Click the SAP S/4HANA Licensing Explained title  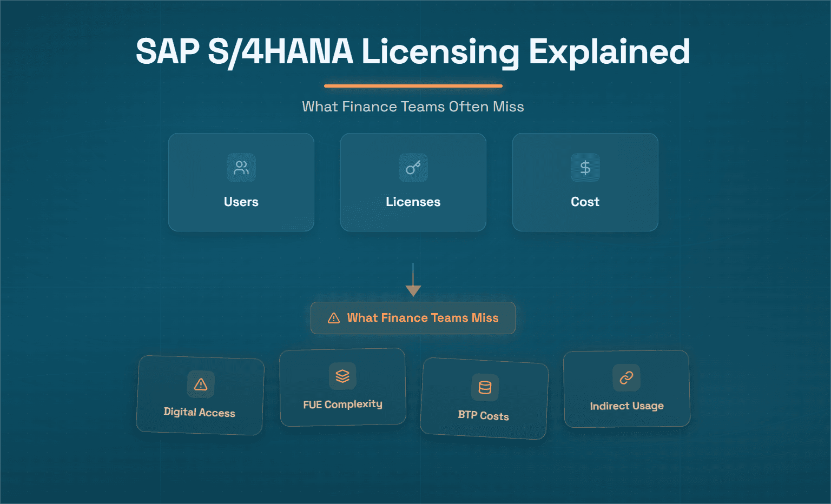413,52
